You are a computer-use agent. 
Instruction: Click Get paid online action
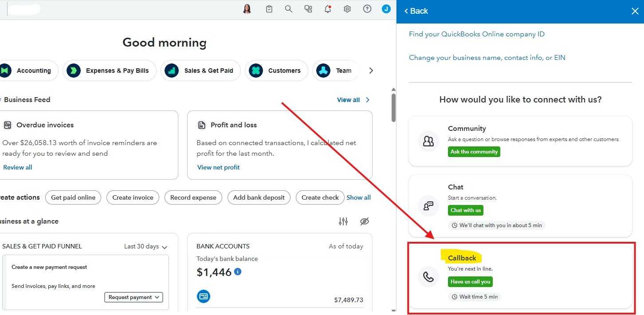[x=73, y=197]
